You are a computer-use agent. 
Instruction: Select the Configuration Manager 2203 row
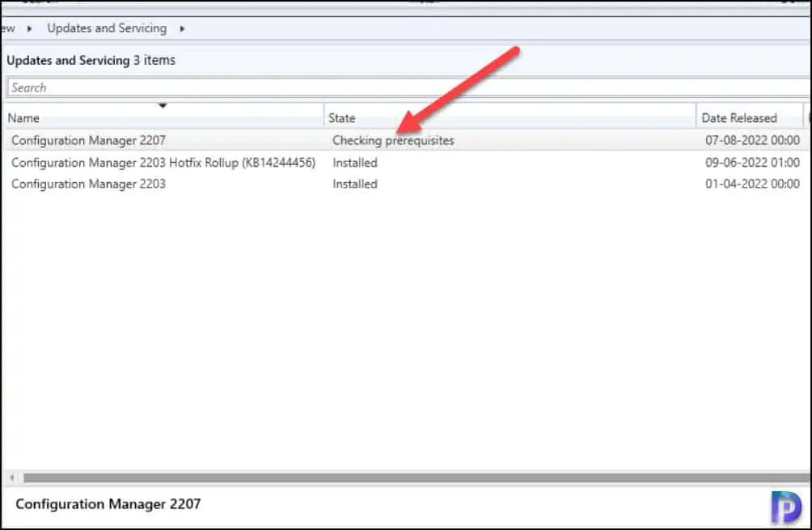406,184
